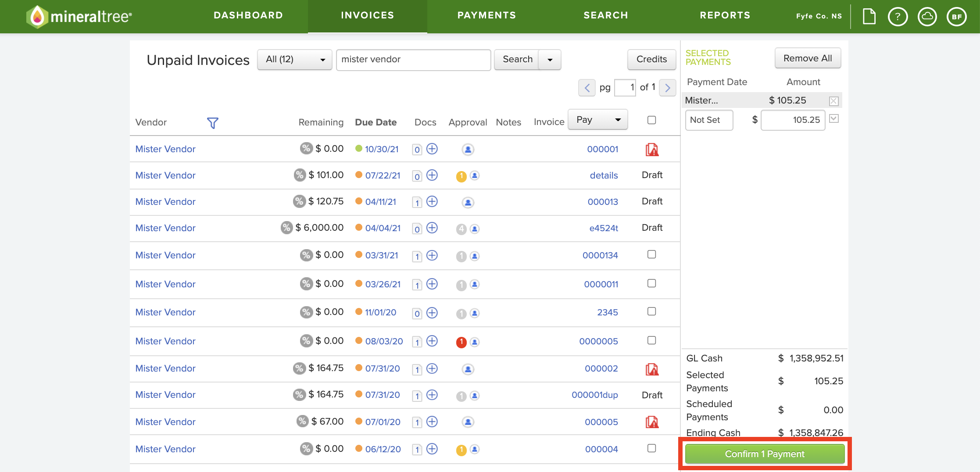This screenshot has width=980, height=472.
Task: Add document plus icon for invoice 000013
Action: tap(432, 201)
